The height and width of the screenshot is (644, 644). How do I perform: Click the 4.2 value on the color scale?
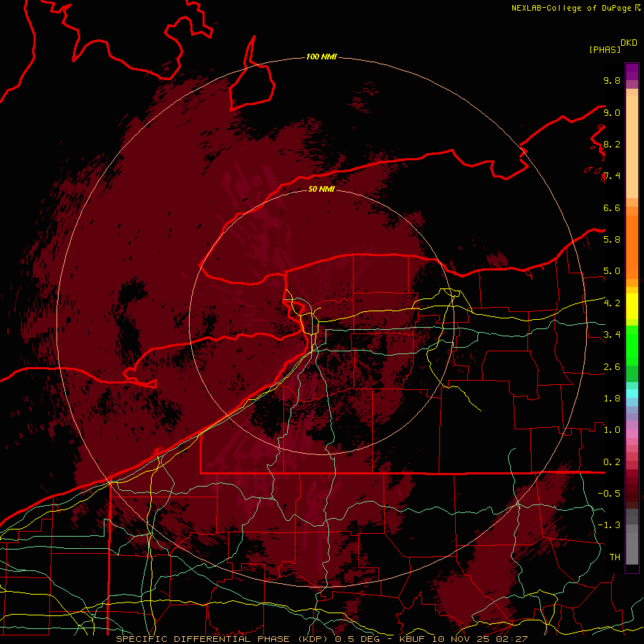[612, 303]
